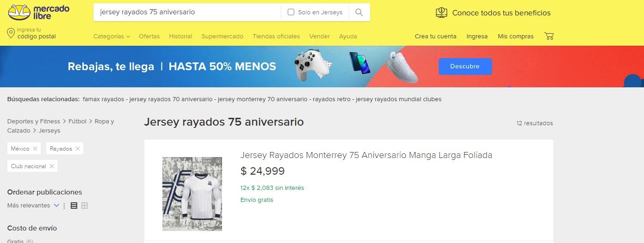Open Tiendas oficiales in the nav bar

[276, 36]
